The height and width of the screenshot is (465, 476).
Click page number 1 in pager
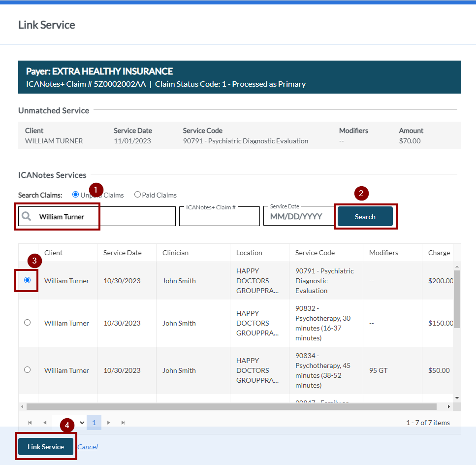pos(94,423)
